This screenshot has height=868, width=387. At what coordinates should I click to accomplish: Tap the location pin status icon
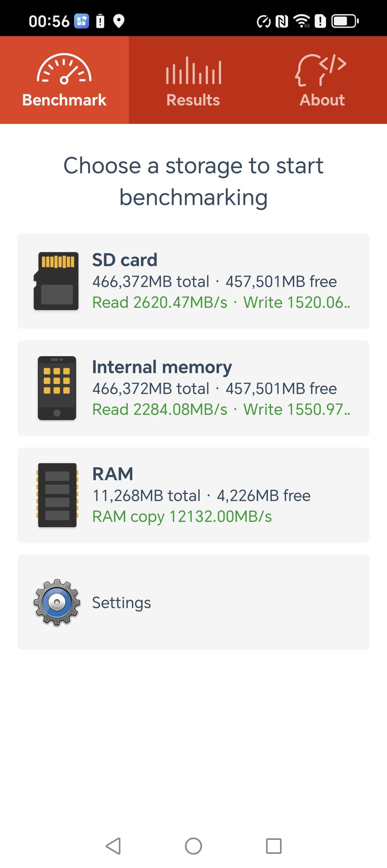tap(119, 21)
